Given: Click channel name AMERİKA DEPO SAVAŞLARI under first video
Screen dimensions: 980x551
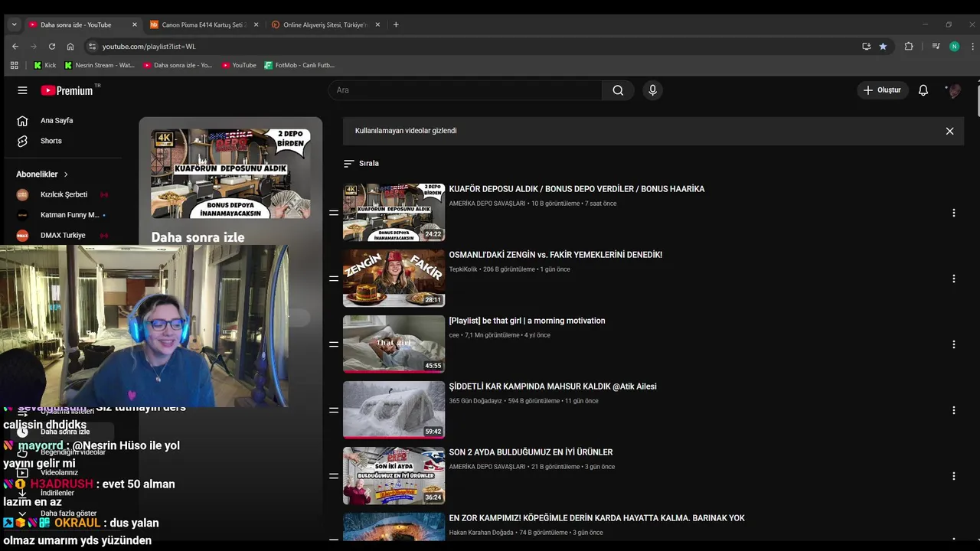Looking at the screenshot, I should pos(487,204).
